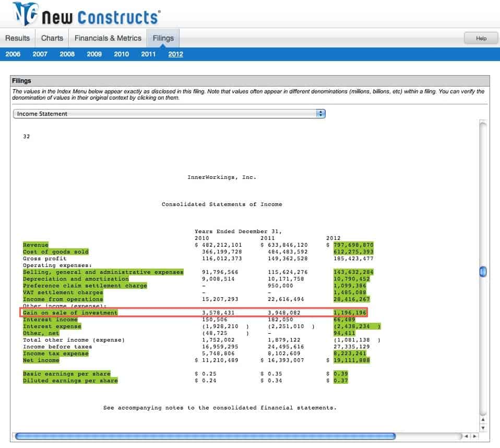500x448 pixels.
Task: Click the vertical scrollbar thumb in the filing
Action: point(483,272)
